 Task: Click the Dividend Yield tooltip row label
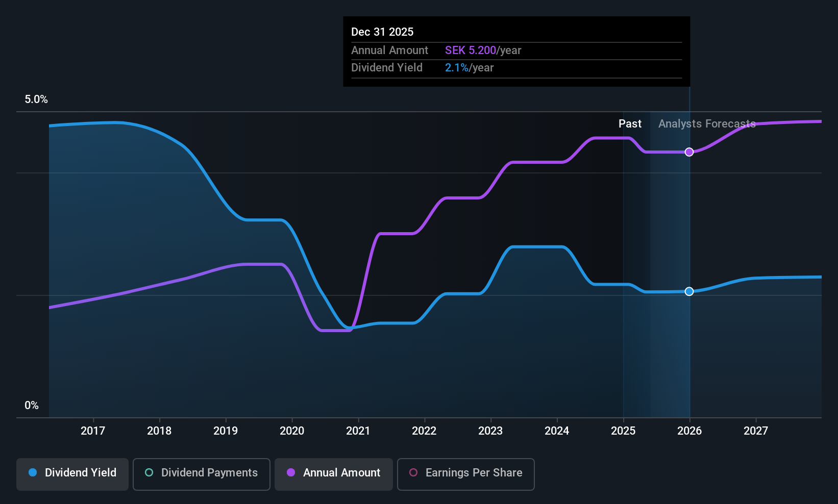[x=387, y=68]
